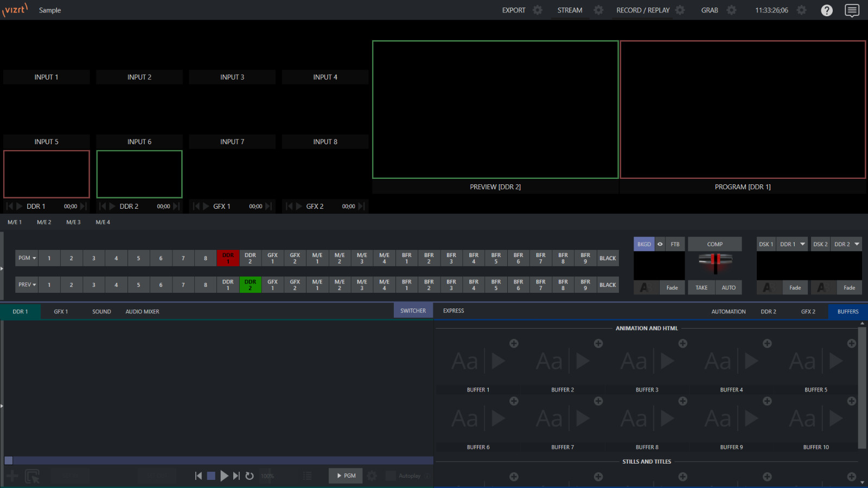868x488 pixels.
Task: Toggle the DDR loop playback icon
Action: coord(250,476)
